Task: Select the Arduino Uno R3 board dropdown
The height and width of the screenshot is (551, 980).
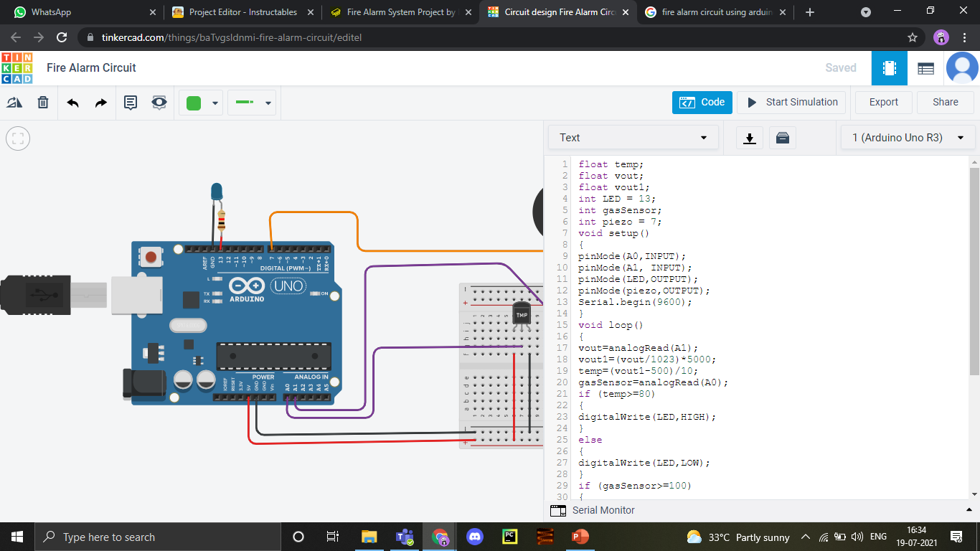Action: tap(908, 138)
